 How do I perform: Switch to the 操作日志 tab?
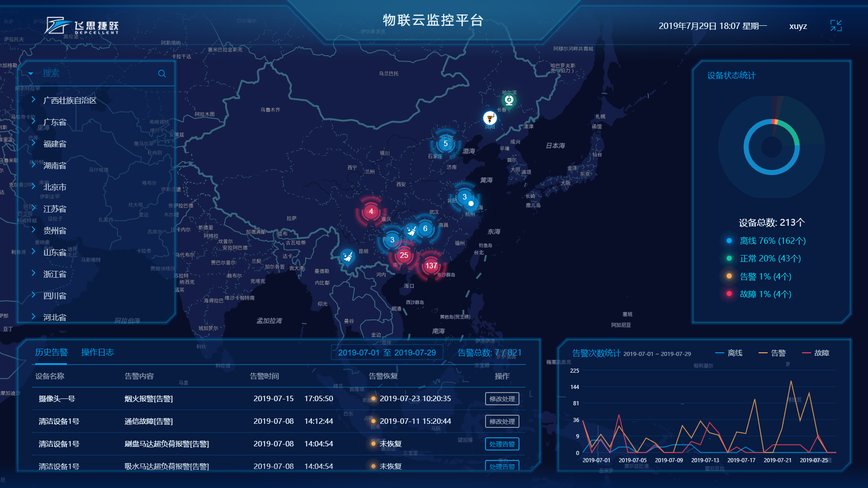[98, 352]
